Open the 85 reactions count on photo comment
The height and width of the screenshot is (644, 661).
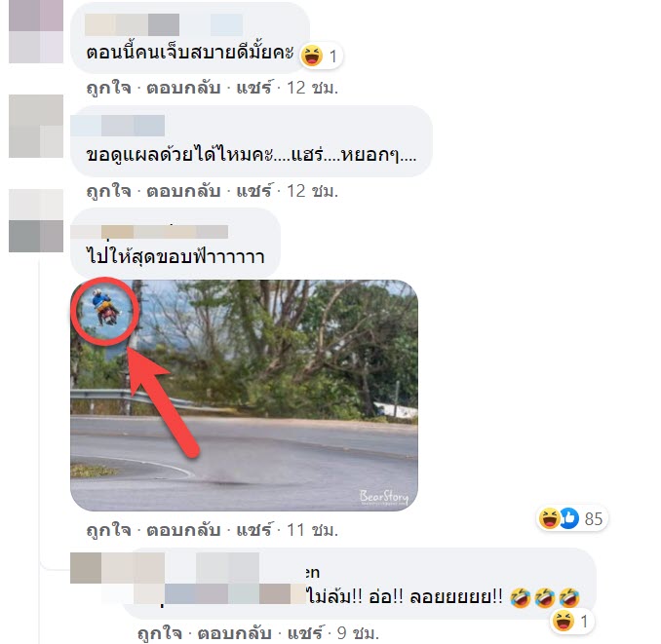coord(594,519)
